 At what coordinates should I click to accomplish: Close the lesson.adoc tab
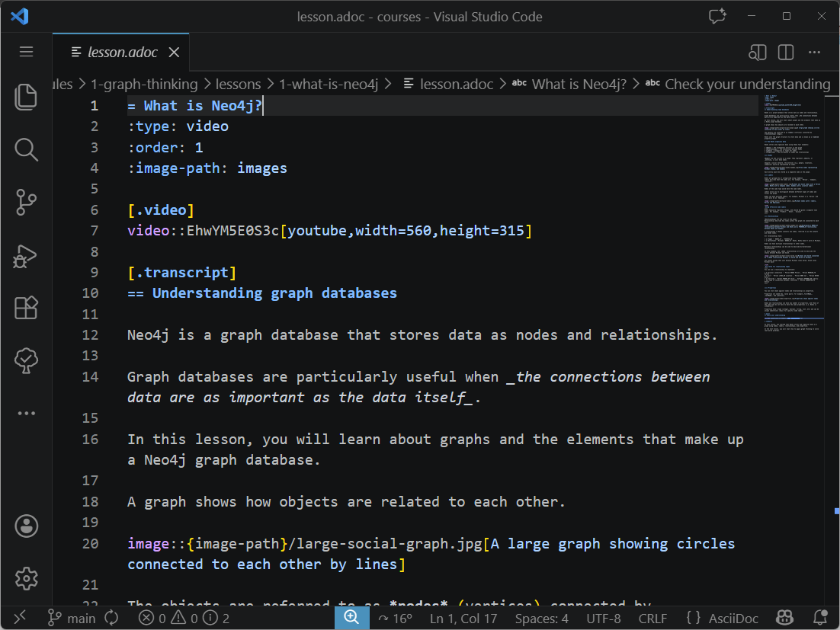(x=174, y=53)
